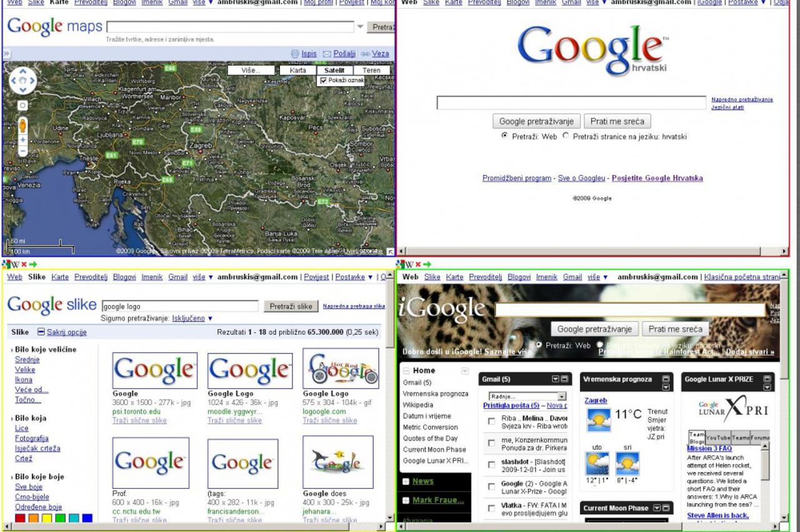Image resolution: width=800 pixels, height=532 pixels.
Task: Select the 'Pretraži: Web' radio on Google hrvatski
Action: 504,135
